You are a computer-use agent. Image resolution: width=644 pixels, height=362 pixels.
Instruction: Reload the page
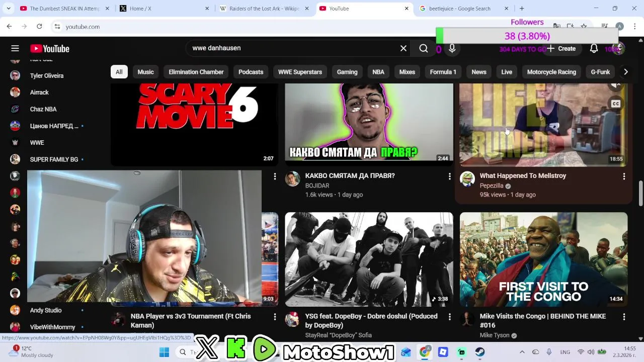pyautogui.click(x=39, y=26)
